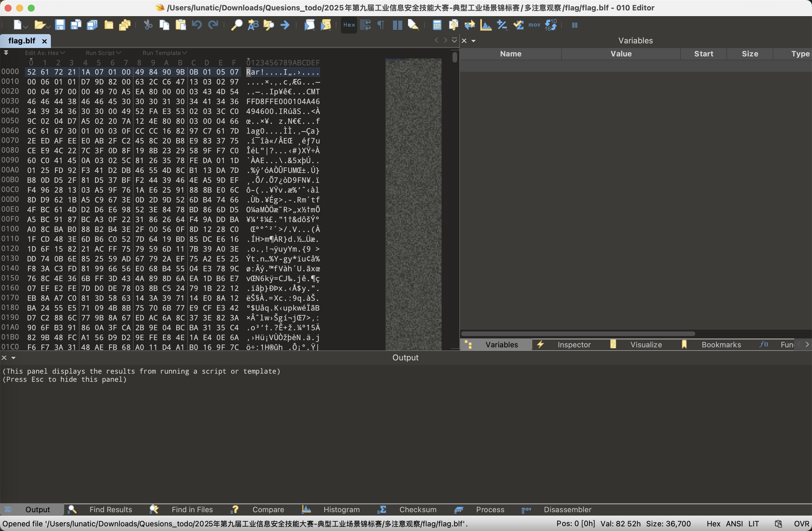Click the Size column header
The image size is (812, 531).
pos(750,54)
